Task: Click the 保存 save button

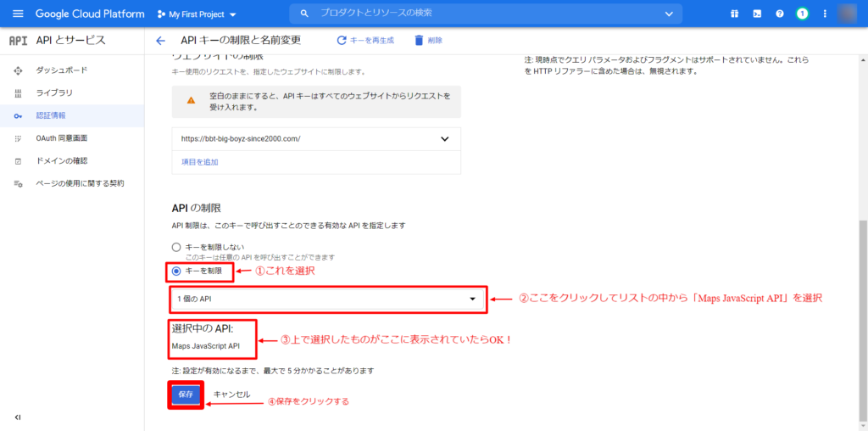Action: 186,395
